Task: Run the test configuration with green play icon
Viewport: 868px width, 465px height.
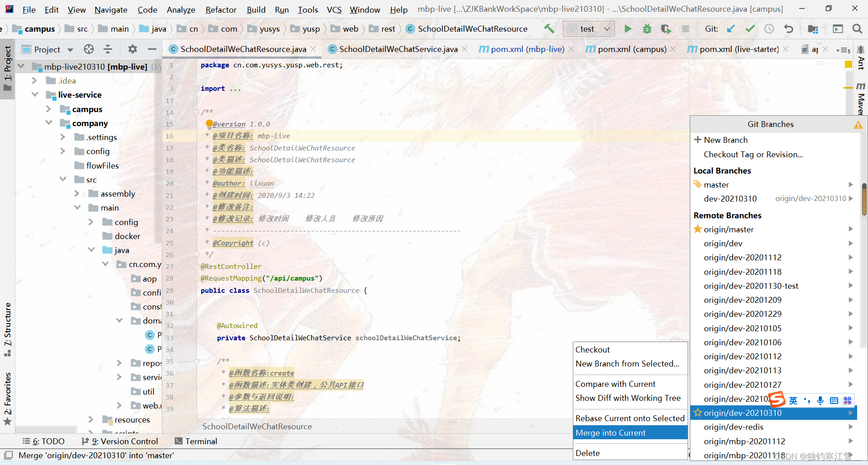Action: 627,29
